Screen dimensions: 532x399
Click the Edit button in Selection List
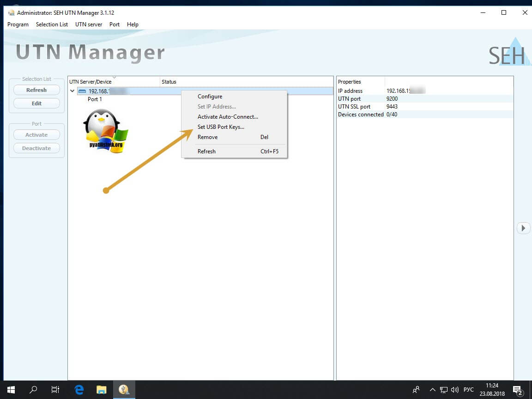pos(36,103)
